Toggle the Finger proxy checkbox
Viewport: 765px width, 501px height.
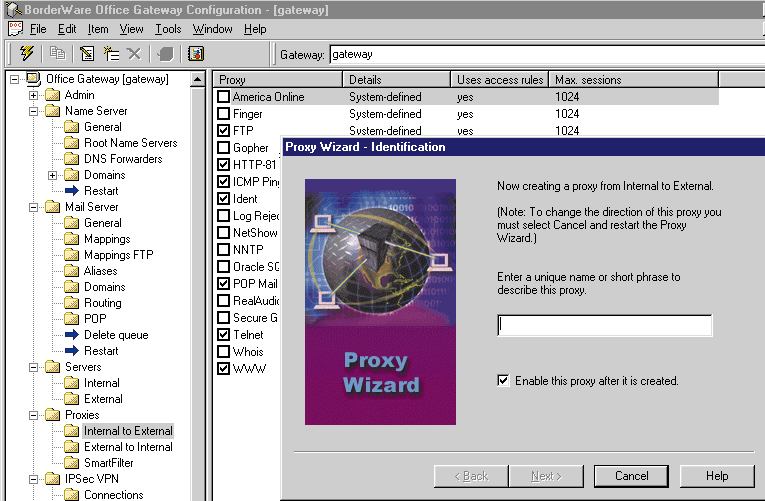pyautogui.click(x=223, y=114)
